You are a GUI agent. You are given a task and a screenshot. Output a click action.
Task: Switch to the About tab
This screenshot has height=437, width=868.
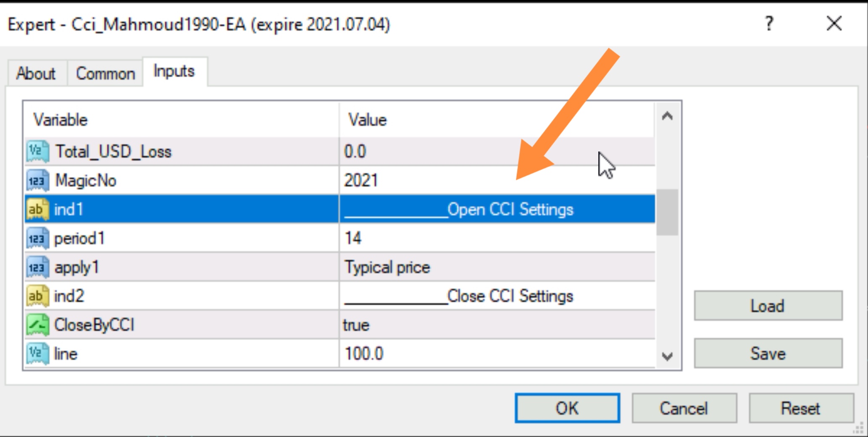(36, 73)
